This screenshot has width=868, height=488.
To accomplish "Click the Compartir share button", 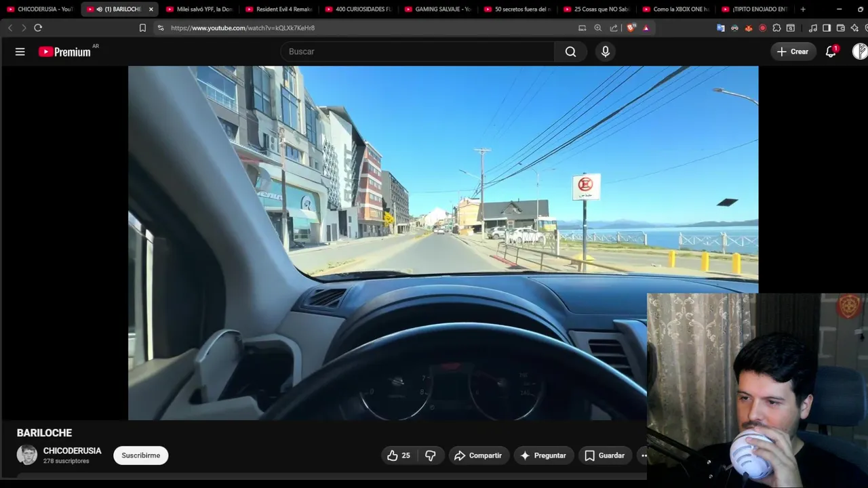I will pos(478,455).
